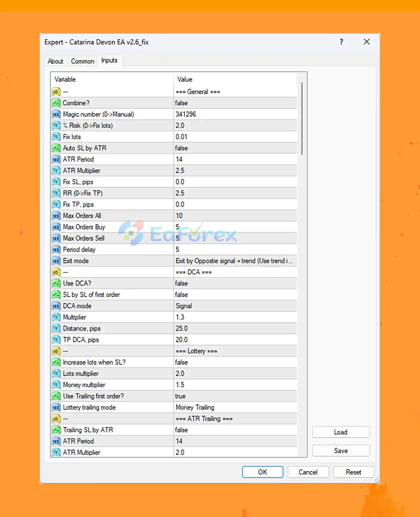The image size is (420, 517).
Task: Open the DCA mode Signal dropdown
Action: click(x=235, y=306)
